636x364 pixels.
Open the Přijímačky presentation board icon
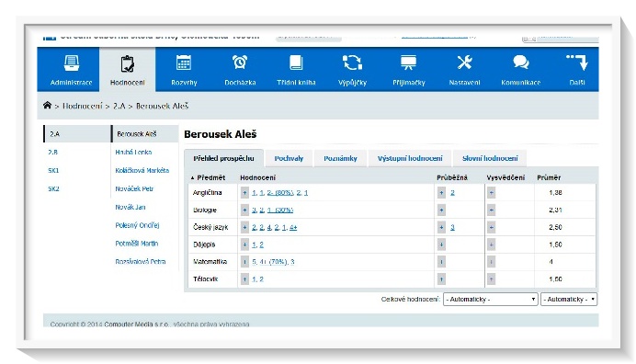[x=408, y=63]
